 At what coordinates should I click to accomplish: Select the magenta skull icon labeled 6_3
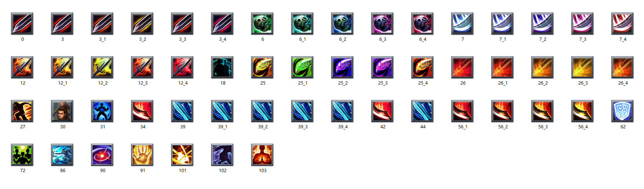tap(382, 24)
